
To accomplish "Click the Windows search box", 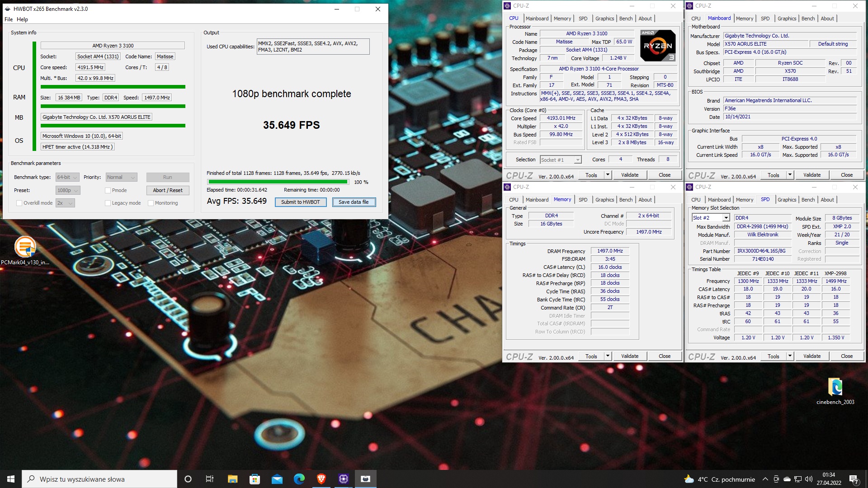I will click(x=99, y=479).
